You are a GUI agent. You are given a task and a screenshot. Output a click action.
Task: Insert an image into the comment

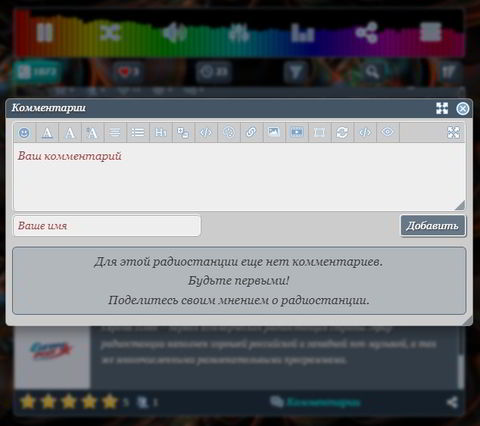point(274,133)
